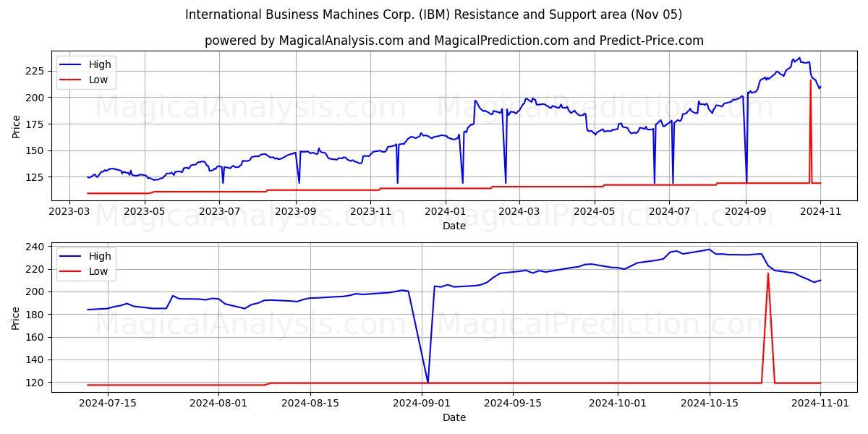Click the 2023-11 date tick label

pyautogui.click(x=371, y=212)
